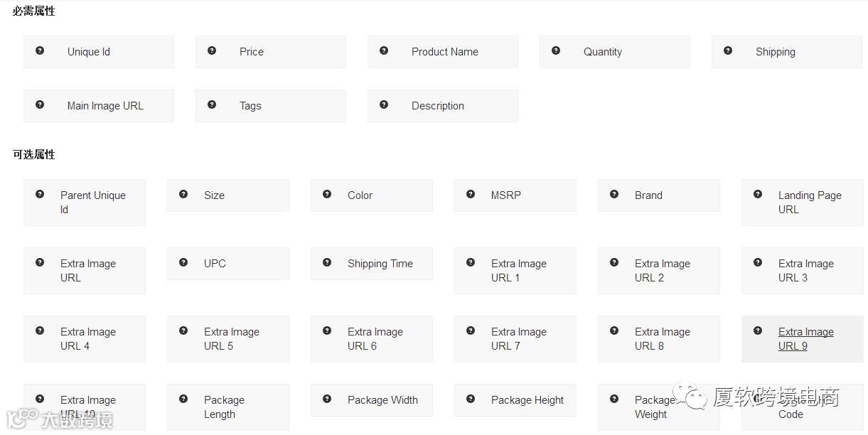Image resolution: width=868 pixels, height=435 pixels.
Task: Click the help icon beside Quantity
Action: pyautogui.click(x=556, y=50)
